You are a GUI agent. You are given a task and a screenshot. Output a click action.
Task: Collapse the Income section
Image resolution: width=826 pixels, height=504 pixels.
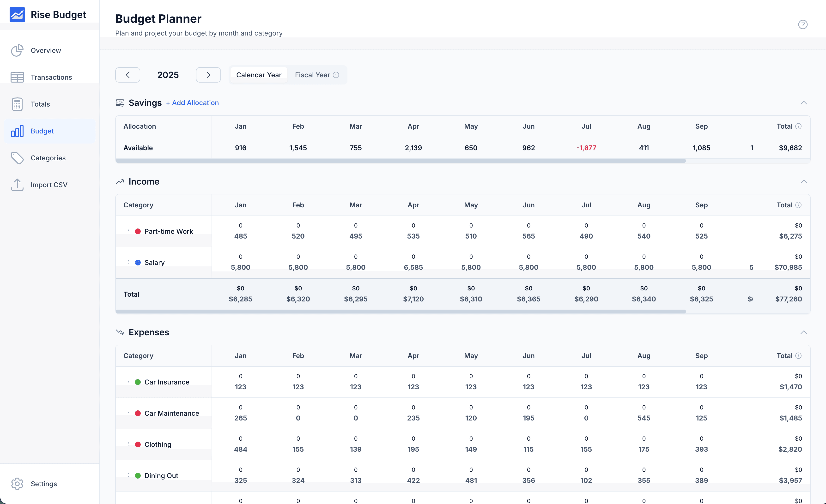tap(803, 182)
